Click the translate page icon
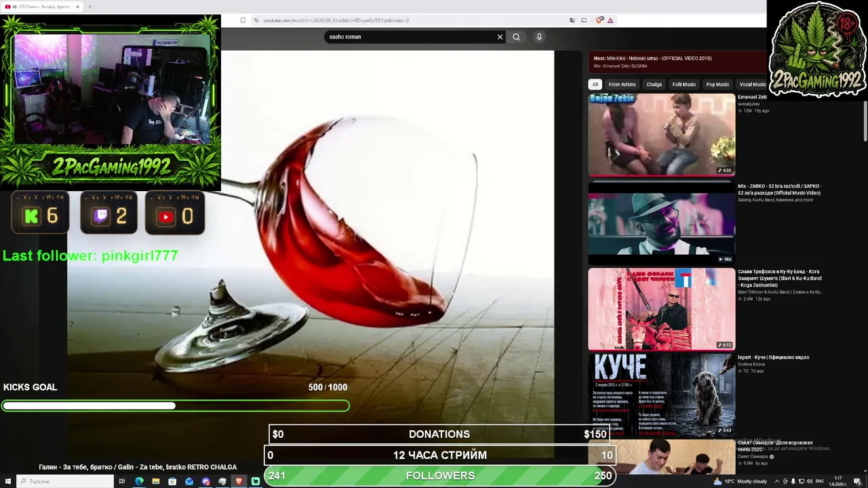This screenshot has height=488, width=868. pos(572,20)
